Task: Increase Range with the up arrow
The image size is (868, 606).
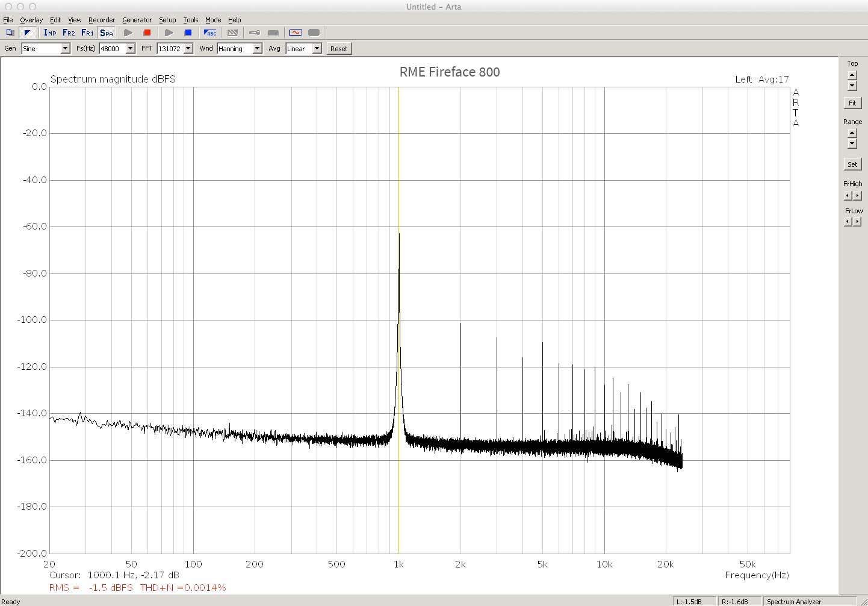Action: tap(852, 134)
